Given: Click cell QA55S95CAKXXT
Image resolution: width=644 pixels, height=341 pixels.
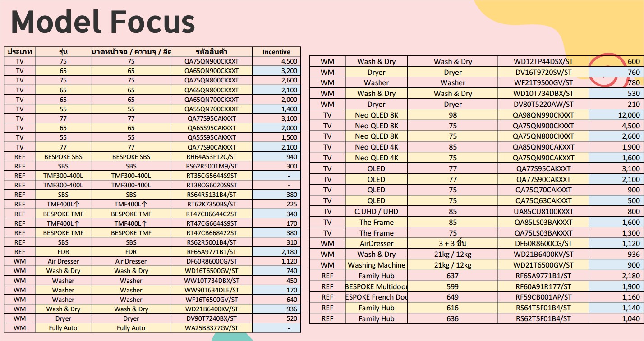Looking at the screenshot, I should (x=211, y=137).
